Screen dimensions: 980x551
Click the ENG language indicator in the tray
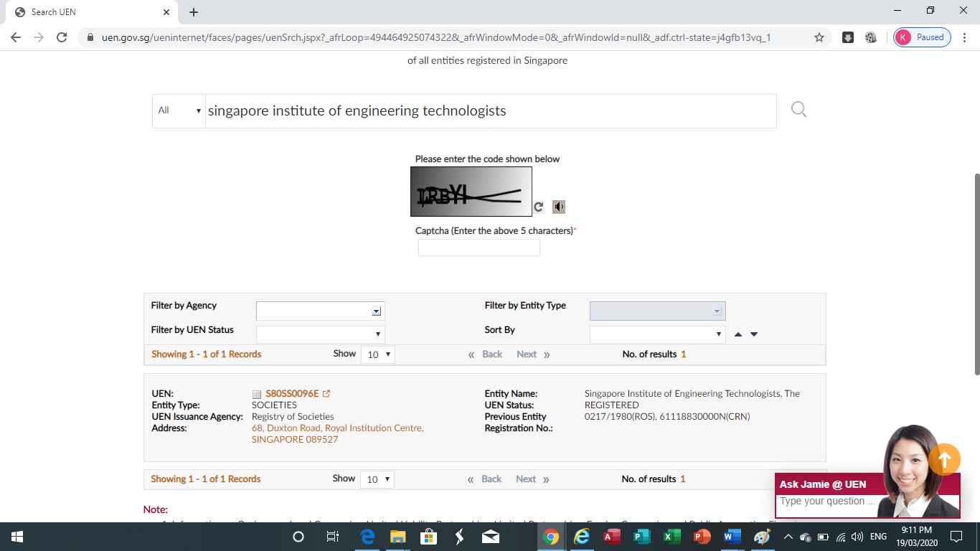(878, 537)
